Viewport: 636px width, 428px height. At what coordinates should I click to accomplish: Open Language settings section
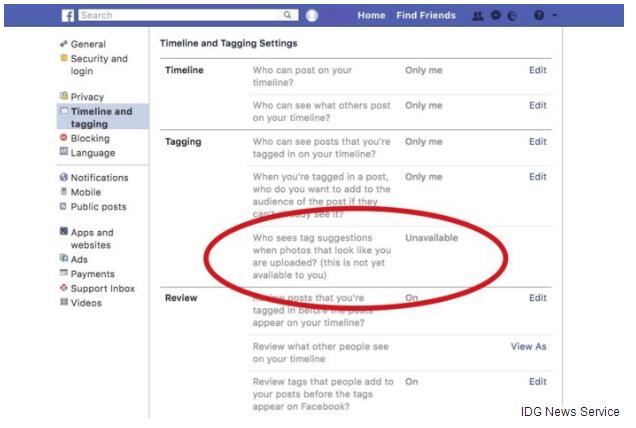(93, 153)
